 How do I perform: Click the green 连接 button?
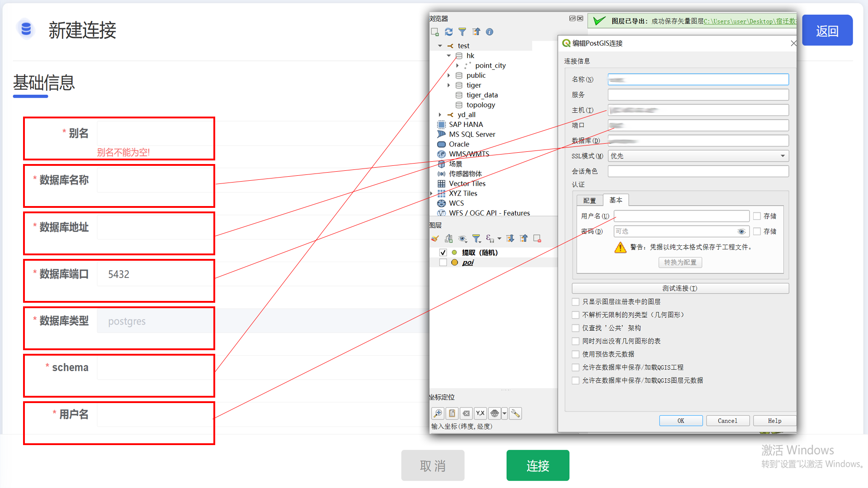click(x=538, y=465)
